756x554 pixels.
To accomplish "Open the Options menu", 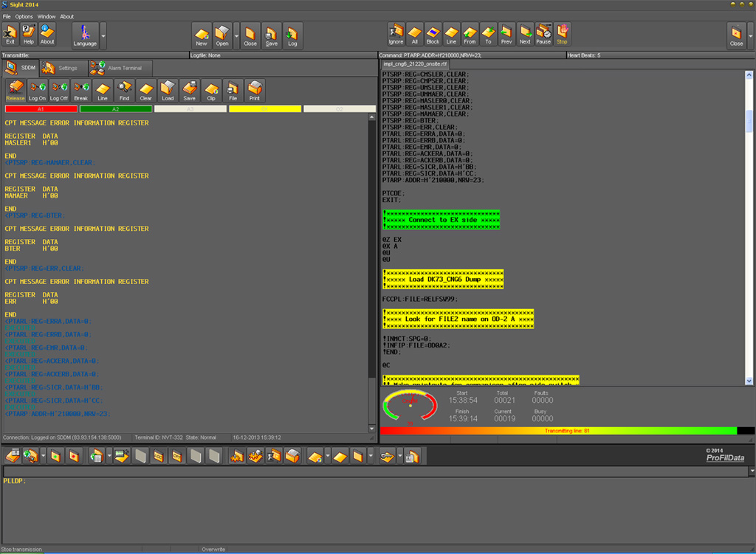I will [x=24, y=16].
